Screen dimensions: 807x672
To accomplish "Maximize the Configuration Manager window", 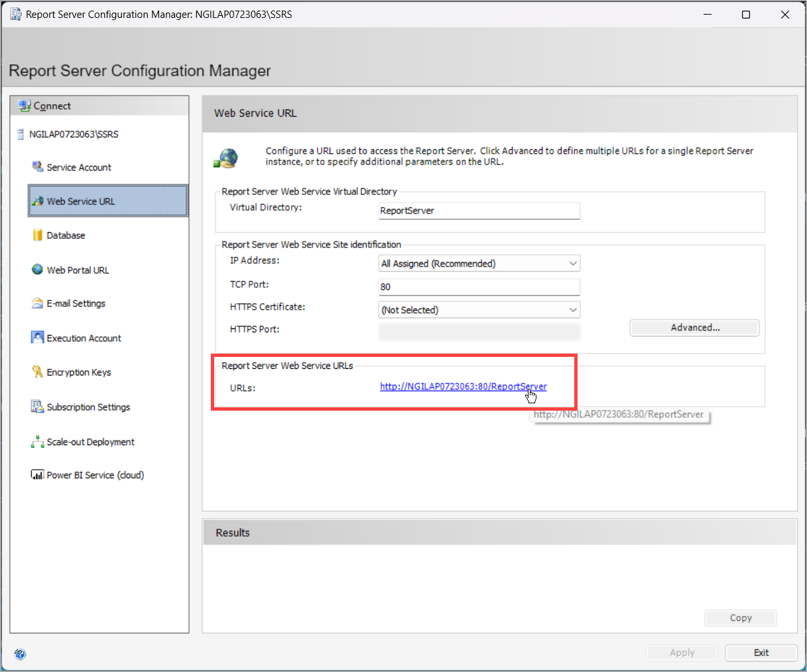I will click(x=746, y=14).
